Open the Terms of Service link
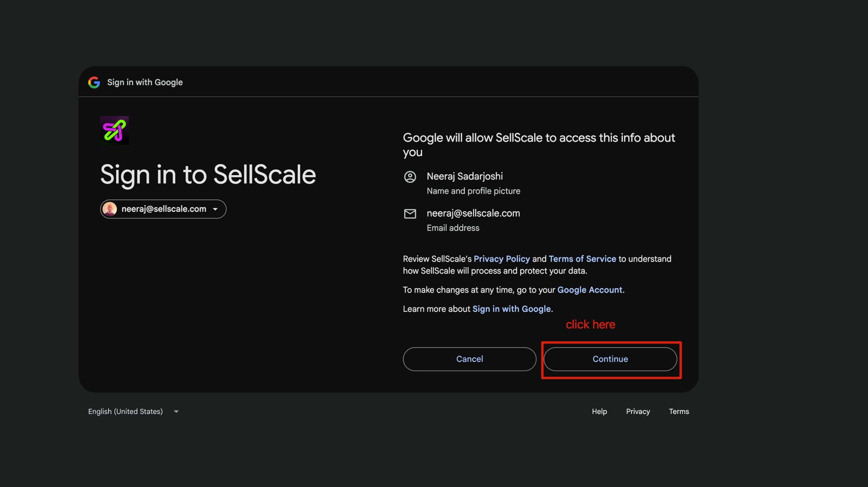868x487 pixels. point(582,259)
